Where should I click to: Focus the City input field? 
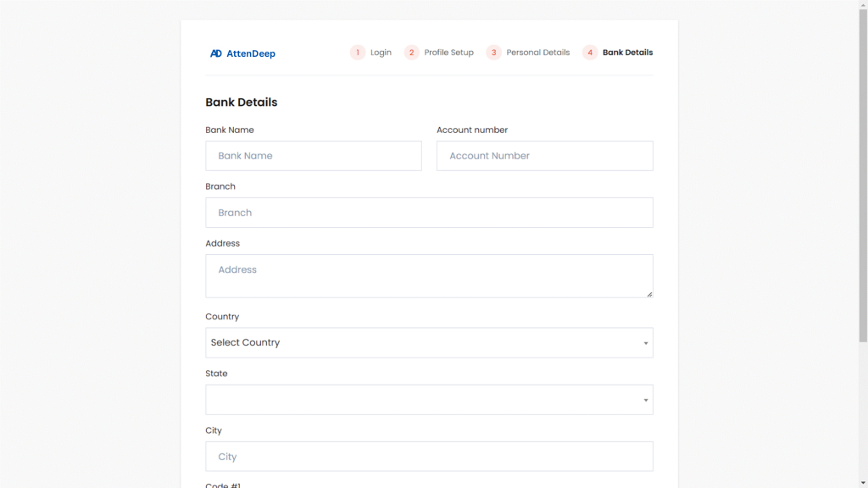[x=429, y=457]
